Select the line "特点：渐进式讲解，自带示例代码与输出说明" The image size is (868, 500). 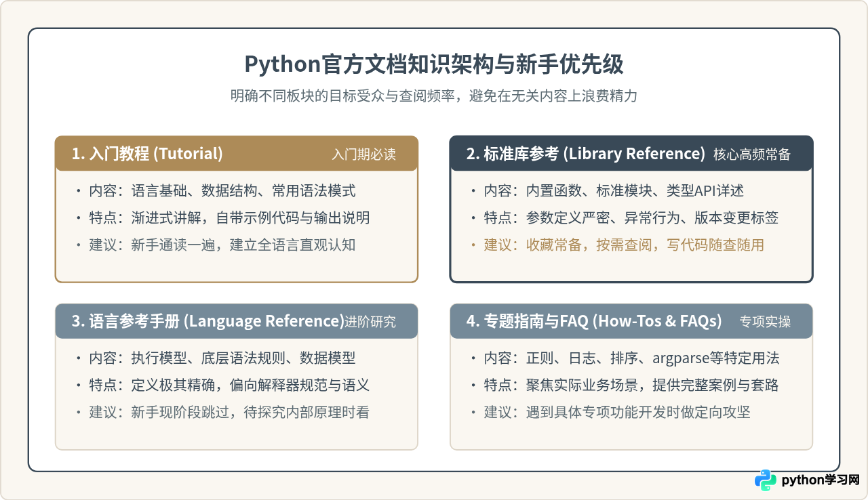tap(230, 218)
